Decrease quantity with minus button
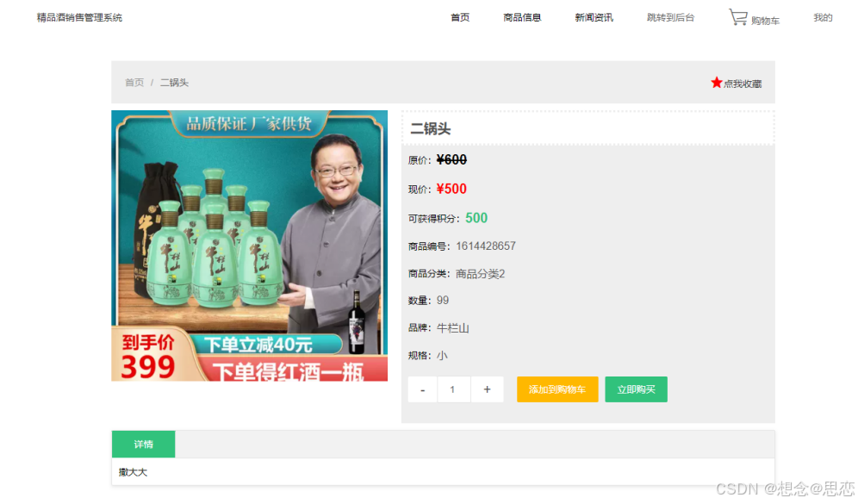The image size is (858, 504). [422, 389]
